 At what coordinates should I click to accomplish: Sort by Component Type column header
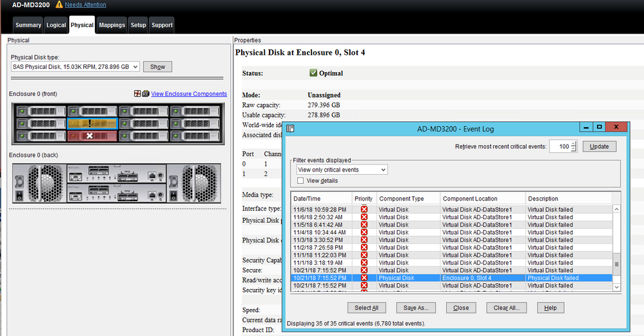(408, 199)
